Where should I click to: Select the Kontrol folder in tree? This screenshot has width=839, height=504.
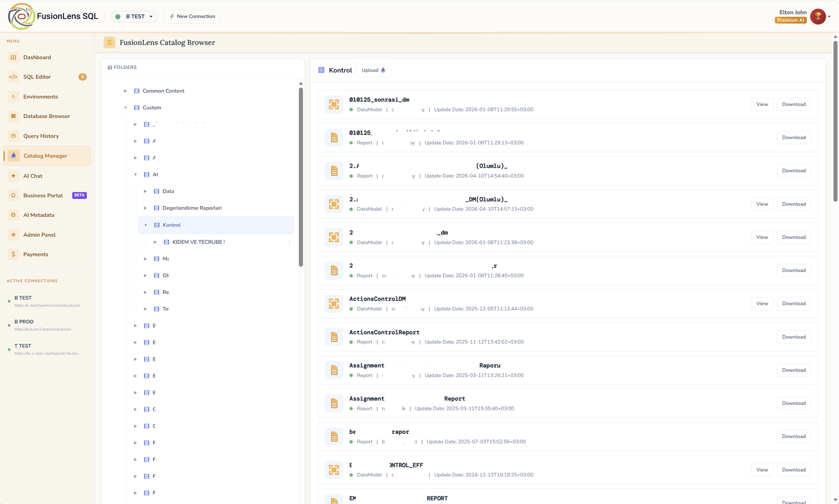(216, 225)
